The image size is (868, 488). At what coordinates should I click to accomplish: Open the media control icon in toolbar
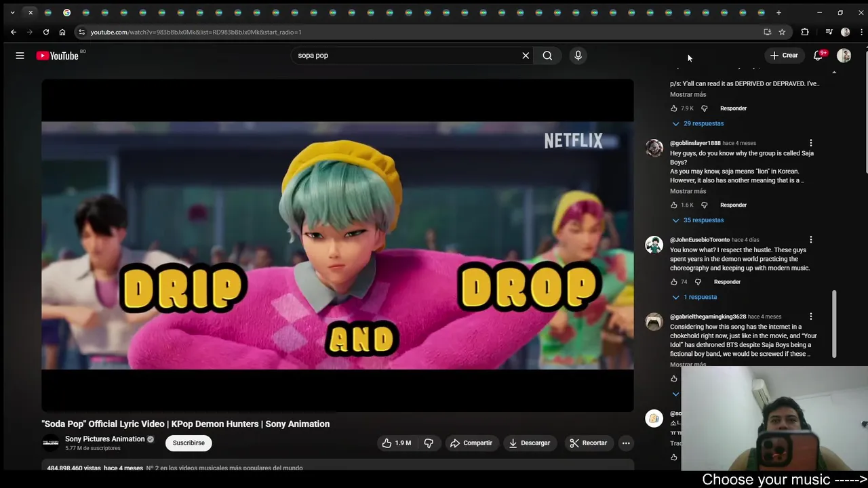click(829, 32)
